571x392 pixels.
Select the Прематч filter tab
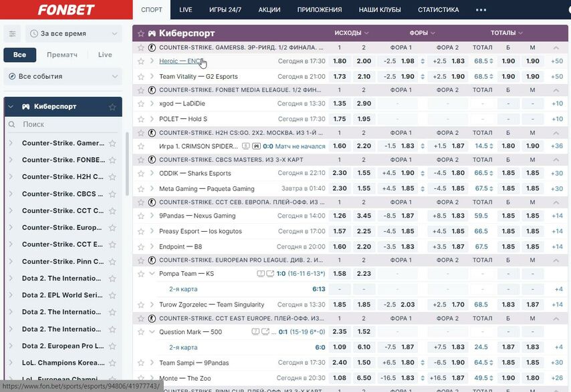(62, 55)
